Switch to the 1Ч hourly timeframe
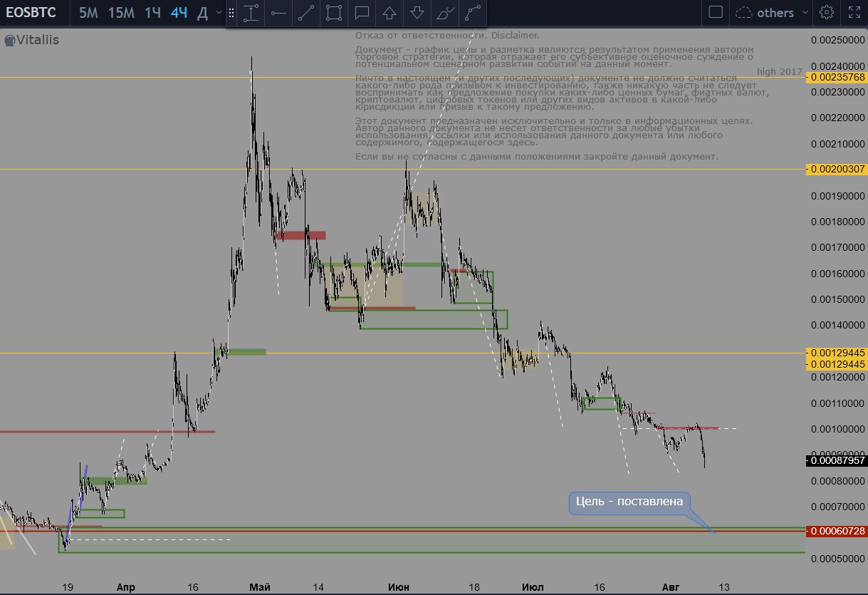This screenshot has height=595, width=868. click(152, 13)
